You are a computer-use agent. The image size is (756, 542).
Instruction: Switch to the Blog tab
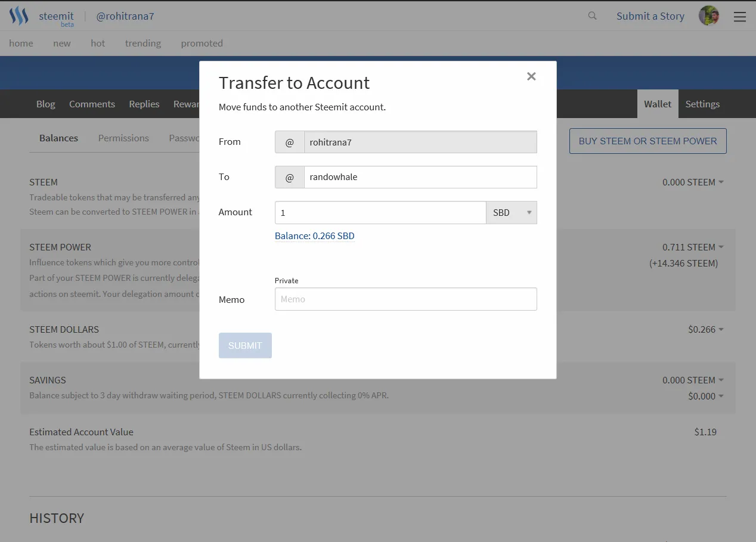(46, 104)
